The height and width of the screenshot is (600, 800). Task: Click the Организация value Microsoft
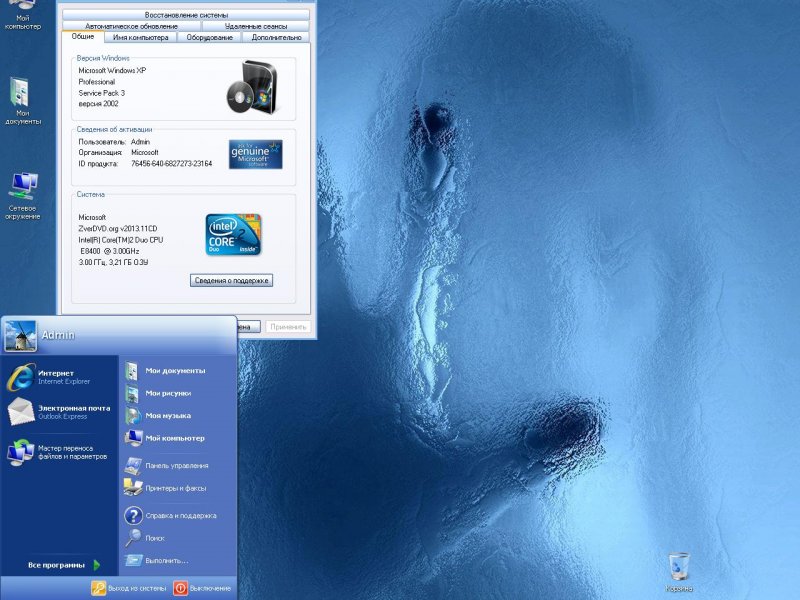(x=145, y=153)
